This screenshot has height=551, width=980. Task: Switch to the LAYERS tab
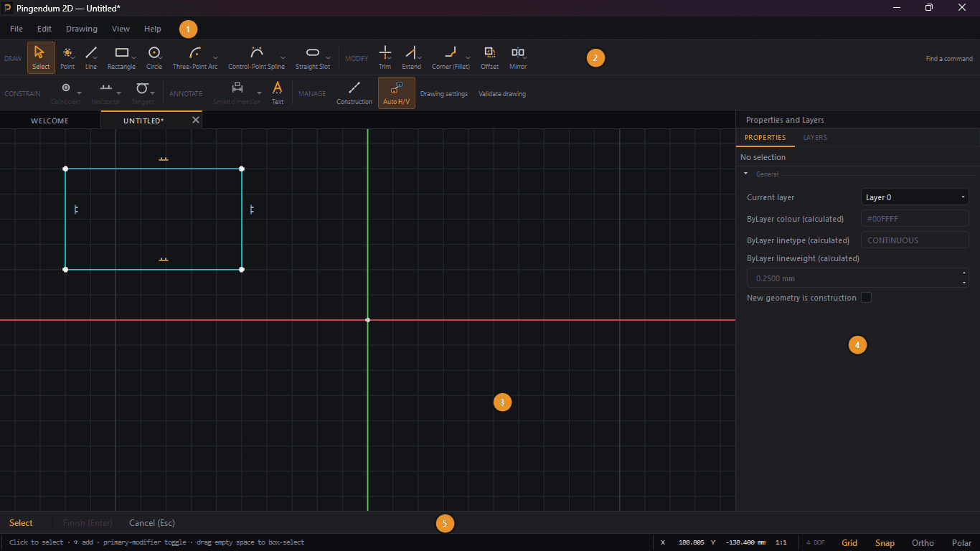pos(815,138)
